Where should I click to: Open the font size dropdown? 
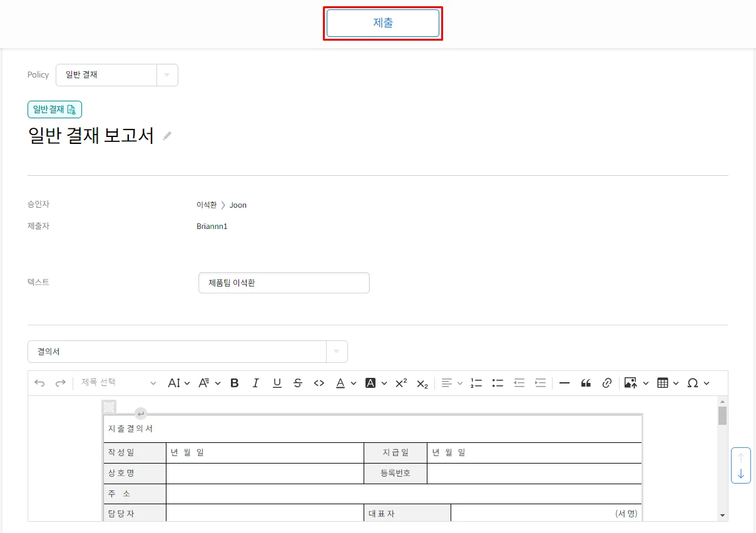[x=178, y=383]
